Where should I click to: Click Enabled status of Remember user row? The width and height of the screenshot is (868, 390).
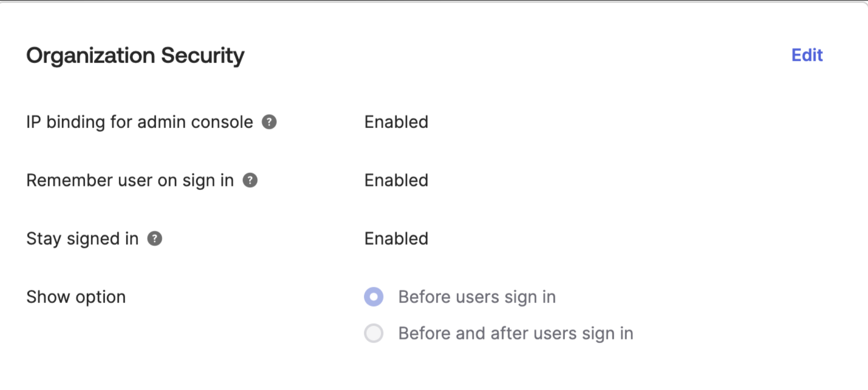pos(396,180)
